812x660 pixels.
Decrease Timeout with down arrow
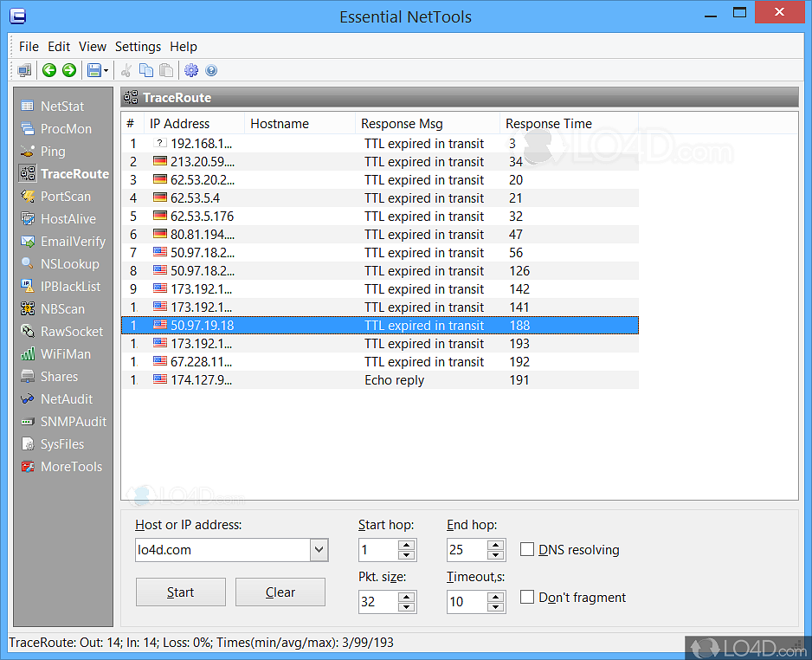click(x=495, y=606)
